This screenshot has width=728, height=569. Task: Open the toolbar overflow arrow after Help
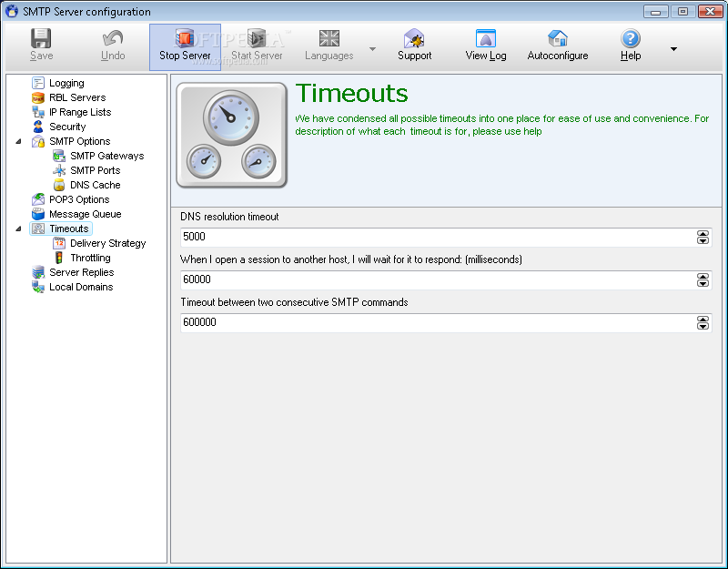pyautogui.click(x=673, y=49)
